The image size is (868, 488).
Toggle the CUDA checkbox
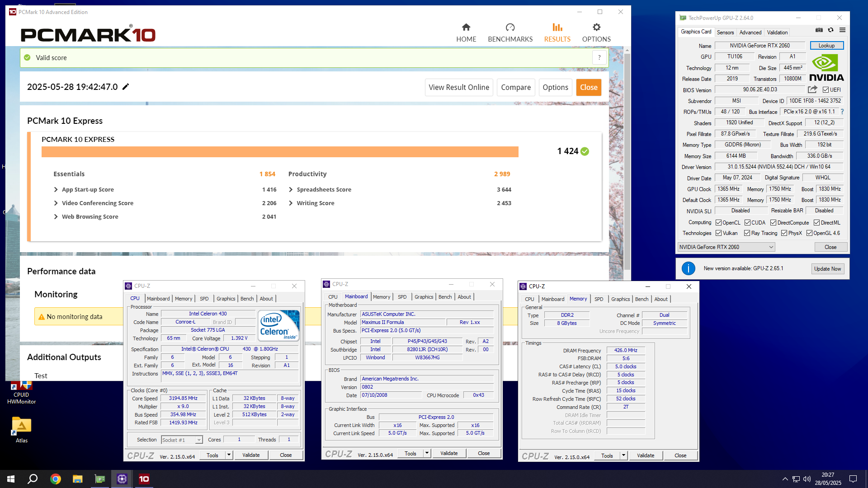[747, 223]
